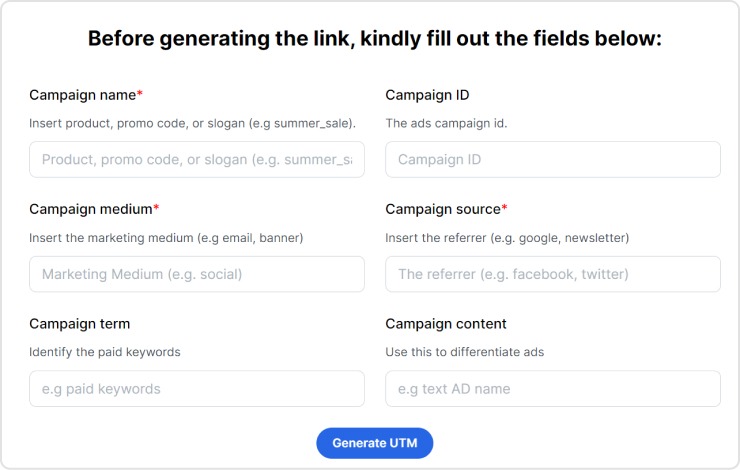Focus the referrer input for Campaign source
Image resolution: width=740 pixels, height=470 pixels.
(x=552, y=274)
